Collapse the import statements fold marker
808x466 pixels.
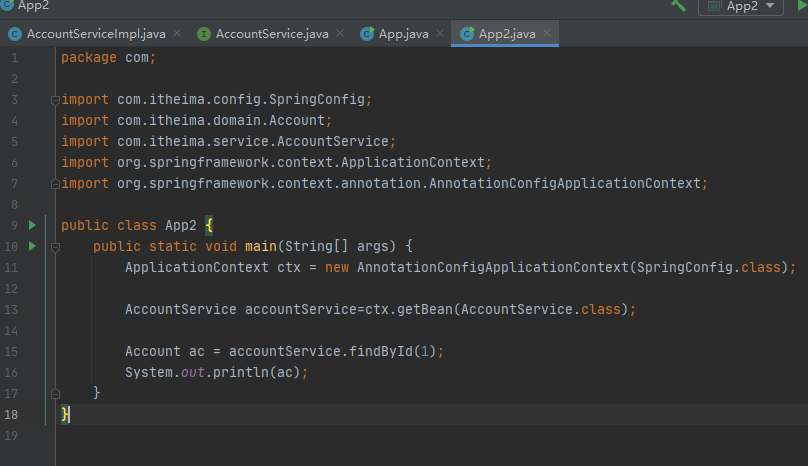pyautogui.click(x=56, y=100)
